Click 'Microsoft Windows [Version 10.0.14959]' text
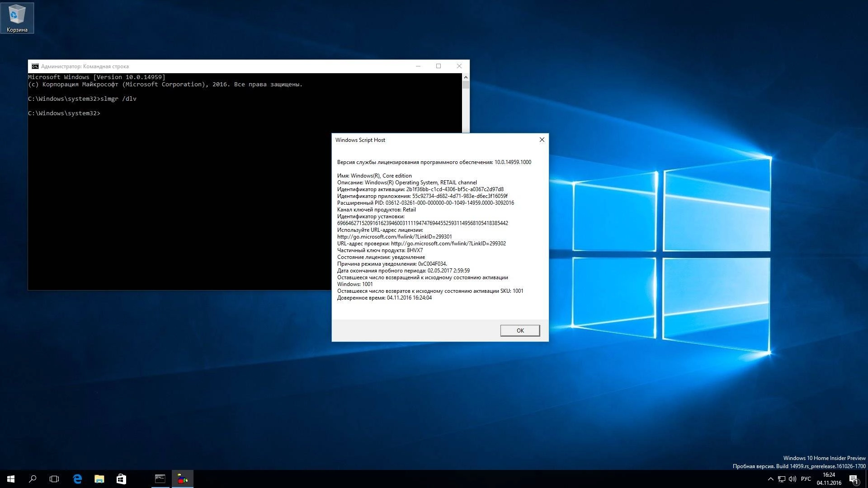This screenshot has width=868, height=488. (x=97, y=77)
